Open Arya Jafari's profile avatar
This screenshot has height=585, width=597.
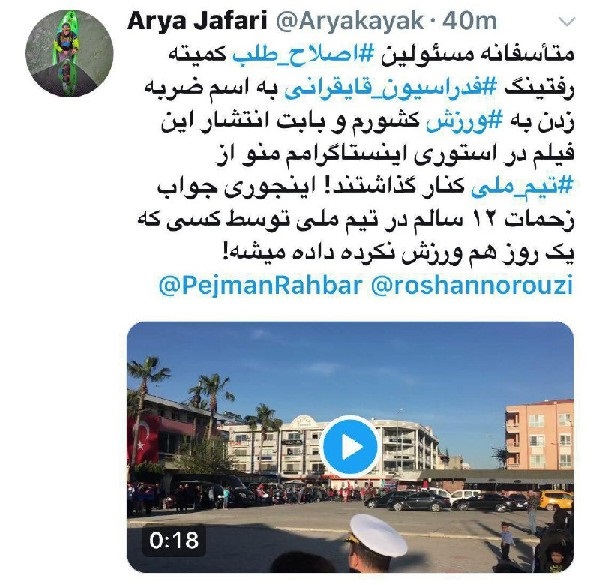click(69, 53)
